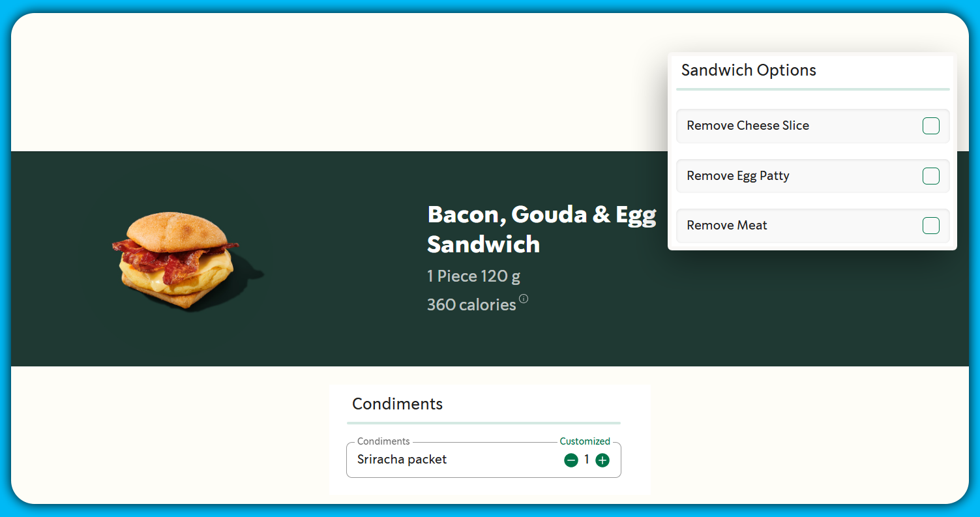Click the Bacon, Gouda & Egg Sandwich title
Viewport: 980px width, 517px height.
coord(541,229)
